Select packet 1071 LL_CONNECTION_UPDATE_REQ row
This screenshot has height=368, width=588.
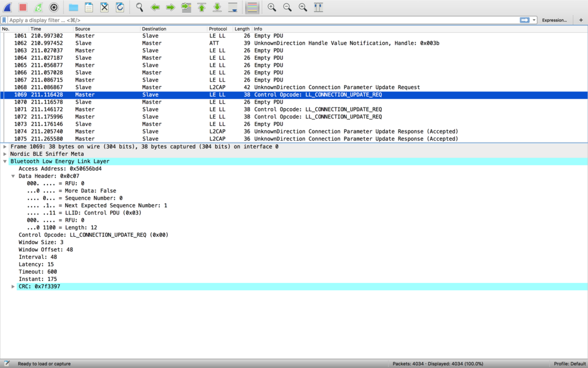(294, 109)
